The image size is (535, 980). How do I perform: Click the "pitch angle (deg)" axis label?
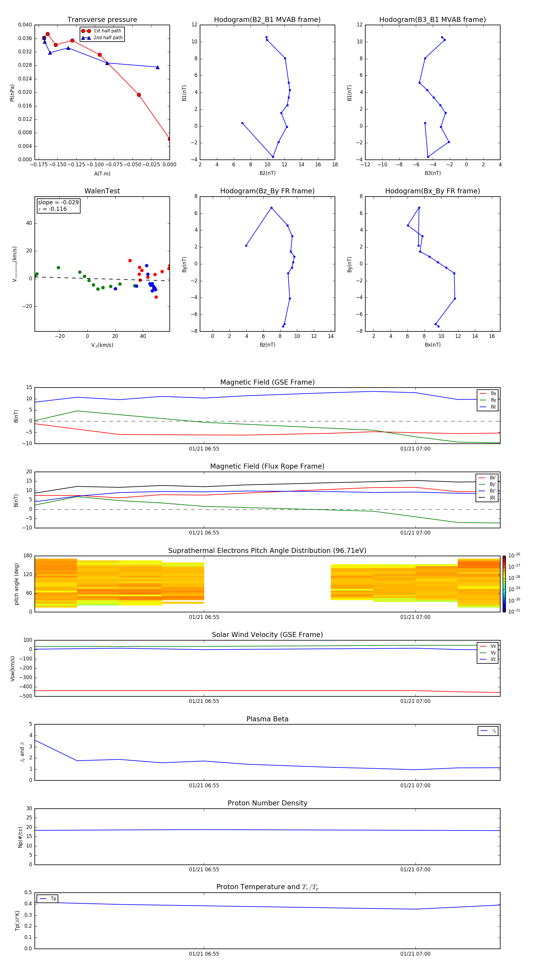[16, 584]
